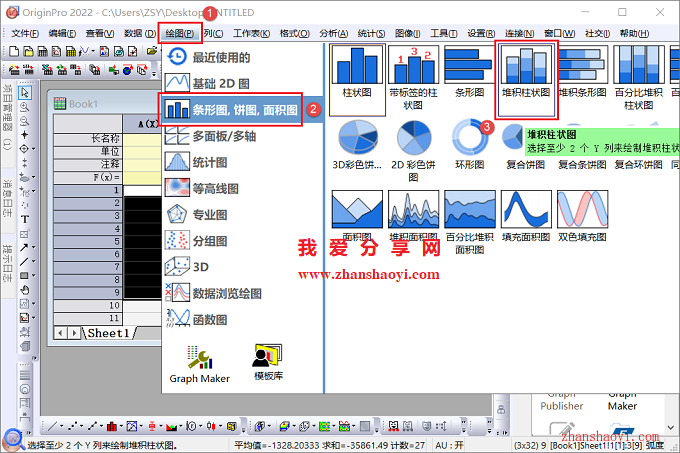Select column header A(X) in Book1
680x453 pixels.
[142, 124]
